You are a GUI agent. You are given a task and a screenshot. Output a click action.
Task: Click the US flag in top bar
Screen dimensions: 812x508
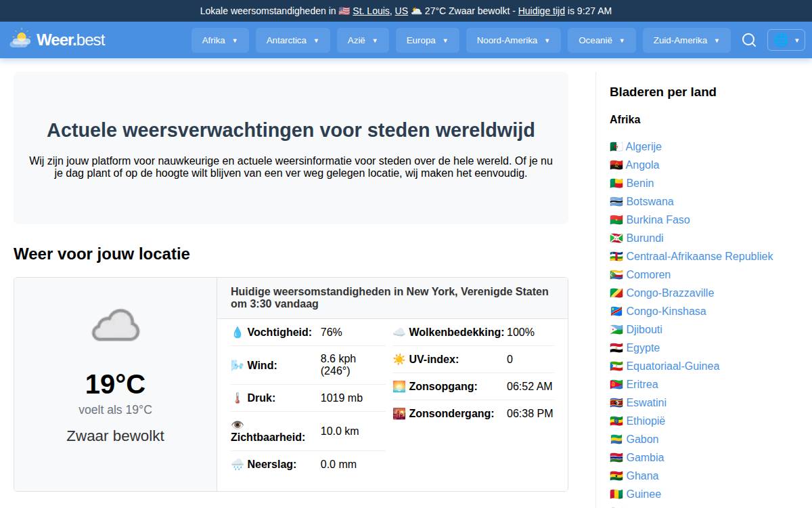click(344, 11)
